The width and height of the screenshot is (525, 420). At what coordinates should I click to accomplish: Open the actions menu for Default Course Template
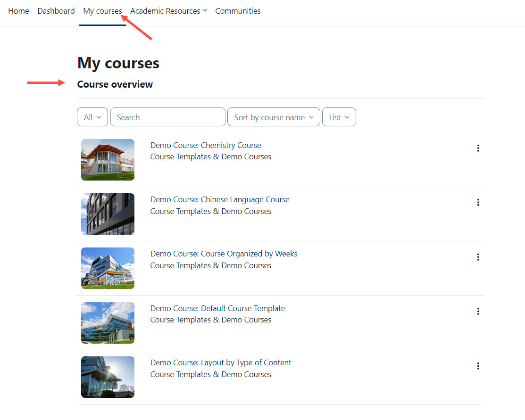click(478, 311)
